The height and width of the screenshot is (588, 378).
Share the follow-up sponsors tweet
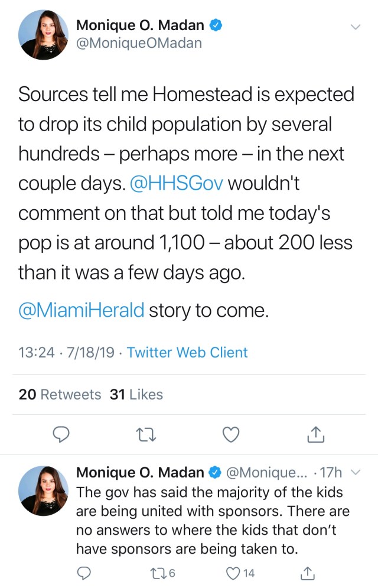(307, 573)
